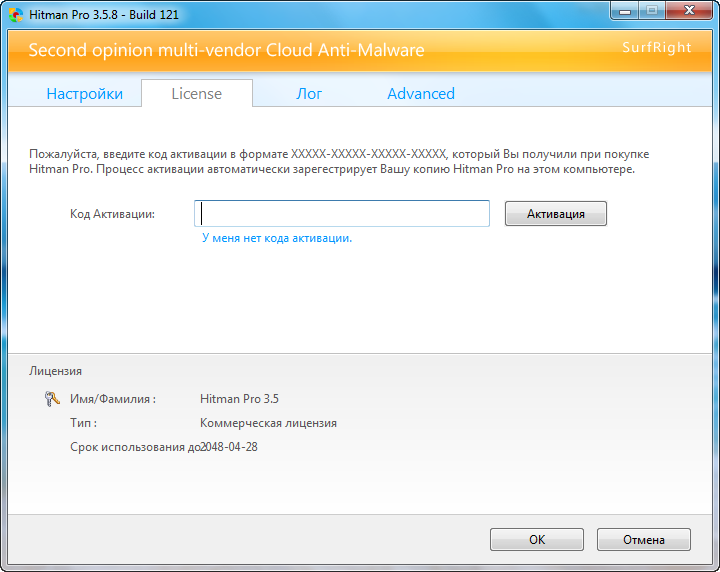Click the Hitman Pro title bar icon
Image resolution: width=720 pixels, height=572 pixels.
(16, 15)
